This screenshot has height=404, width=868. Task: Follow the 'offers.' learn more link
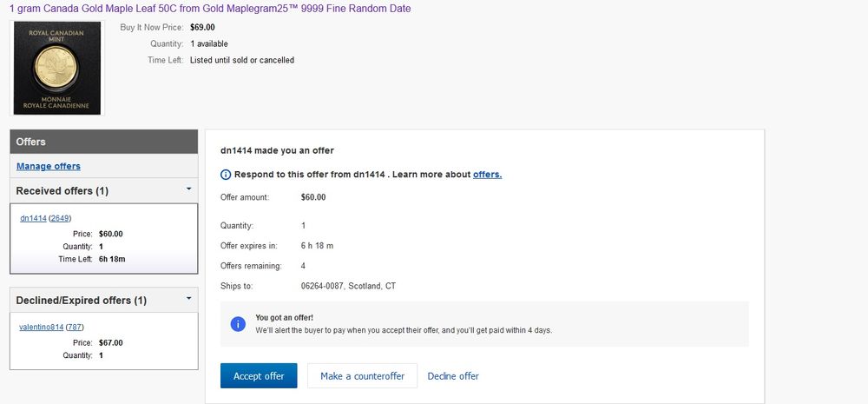[487, 175]
